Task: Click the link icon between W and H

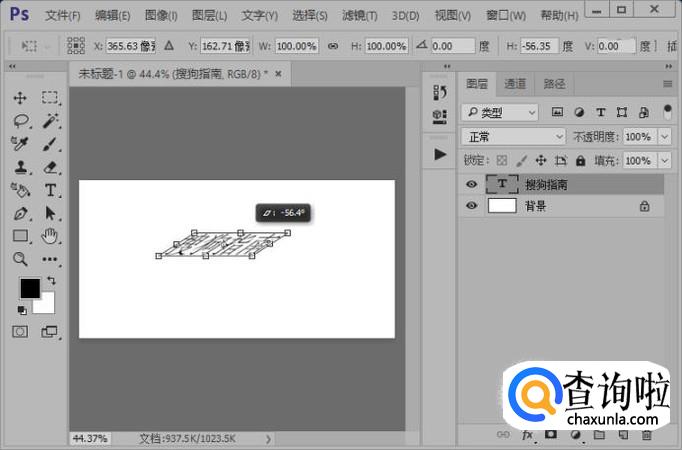Action: (x=332, y=46)
